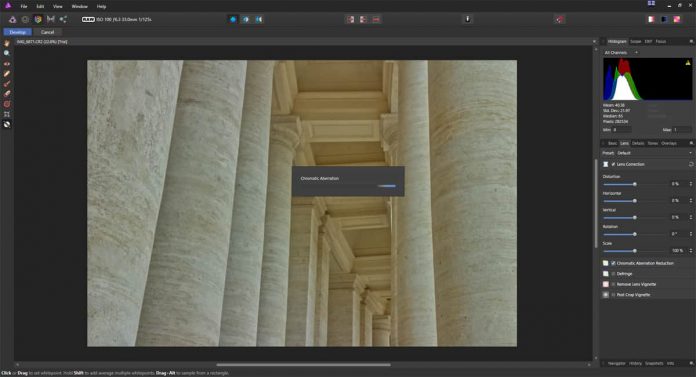696x377 pixels.
Task: Click the Rotation slider handle
Action: (635, 234)
